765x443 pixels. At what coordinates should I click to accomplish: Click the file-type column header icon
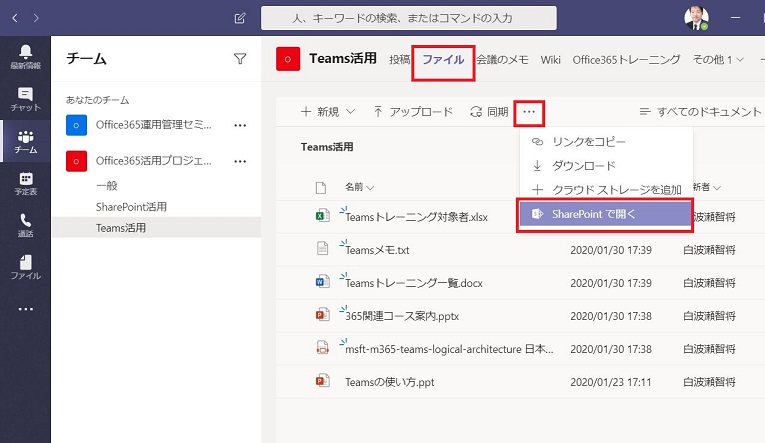click(321, 187)
